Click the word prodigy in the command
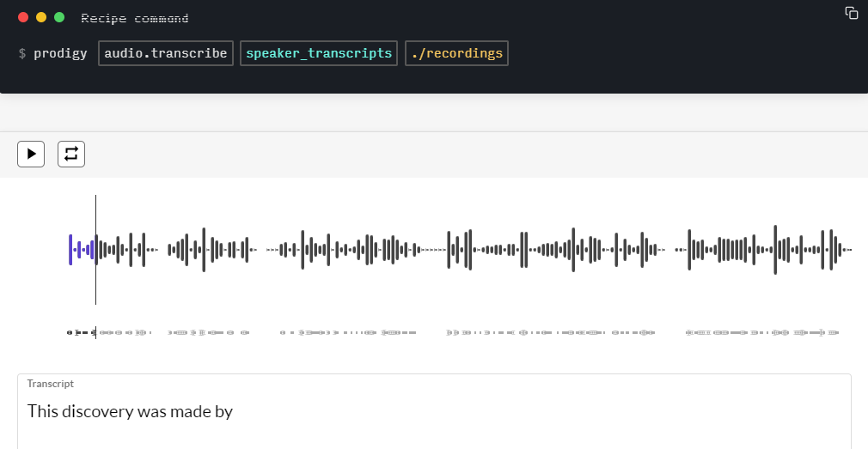 [x=60, y=53]
